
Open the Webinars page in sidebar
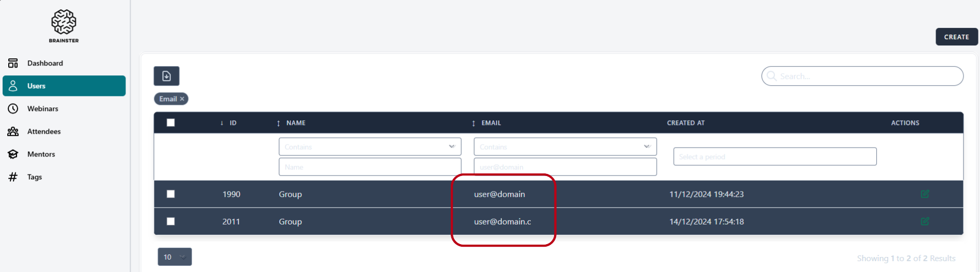43,109
